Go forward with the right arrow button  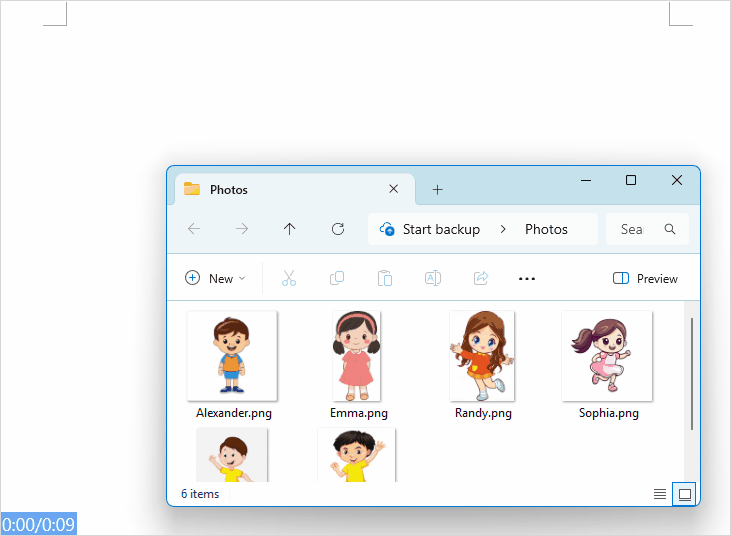point(241,229)
